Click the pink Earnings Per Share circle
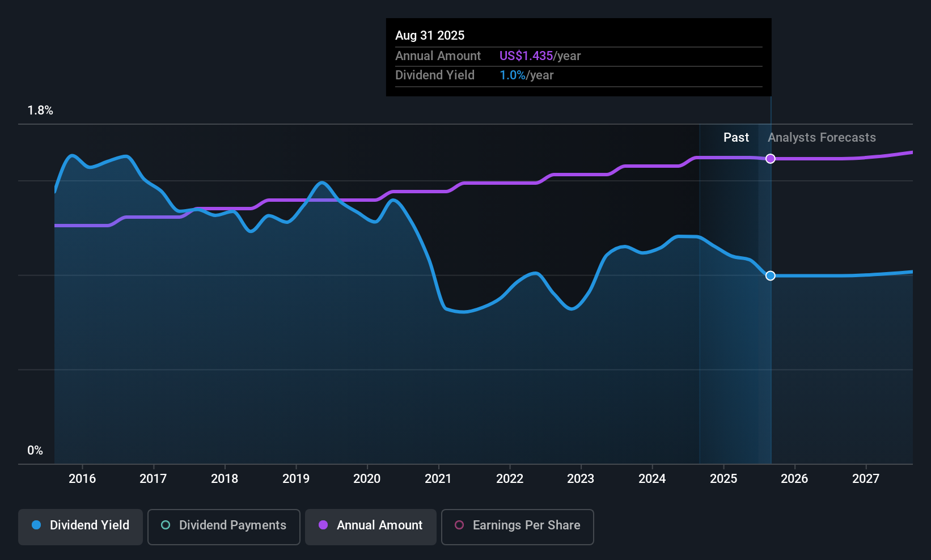The image size is (931, 560). (x=459, y=525)
